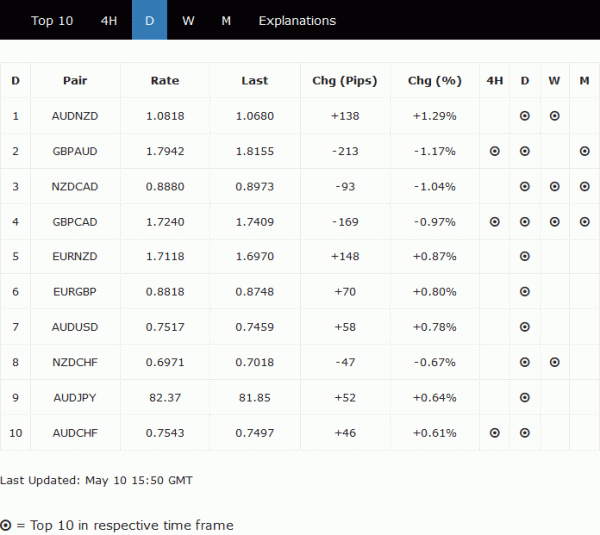Click the GBPCAD pair name
Image resolution: width=600 pixels, height=535 pixels.
[x=75, y=221]
